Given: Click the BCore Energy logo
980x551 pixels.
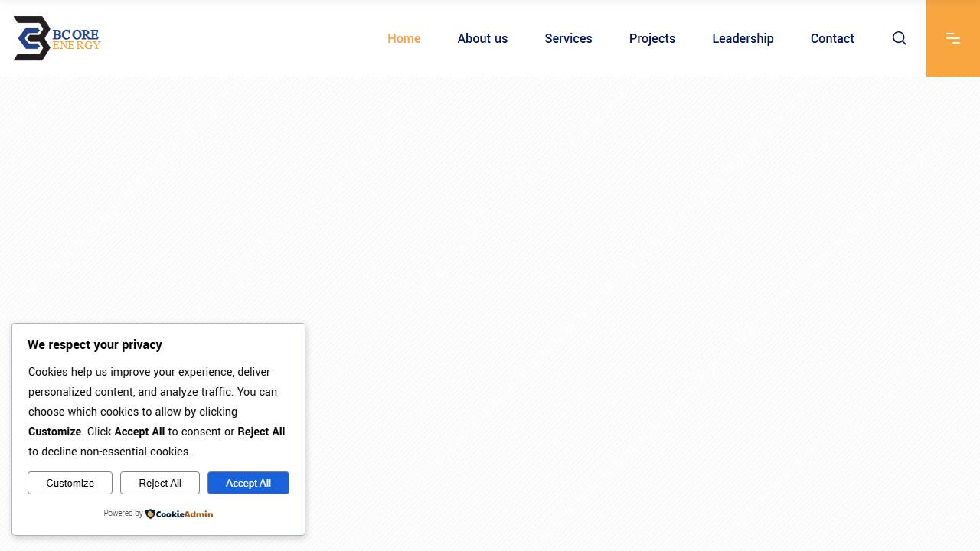Looking at the screenshot, I should pos(56,38).
